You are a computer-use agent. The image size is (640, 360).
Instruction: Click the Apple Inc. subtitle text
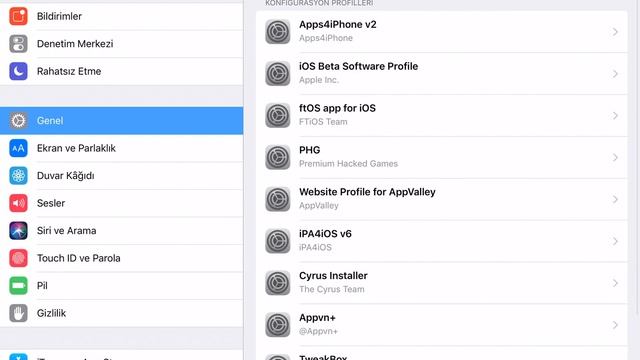319,80
